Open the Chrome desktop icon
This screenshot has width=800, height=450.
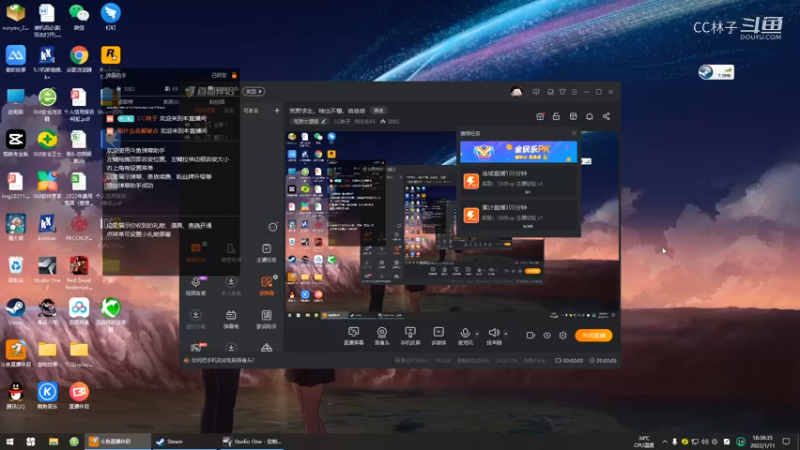pos(79,59)
